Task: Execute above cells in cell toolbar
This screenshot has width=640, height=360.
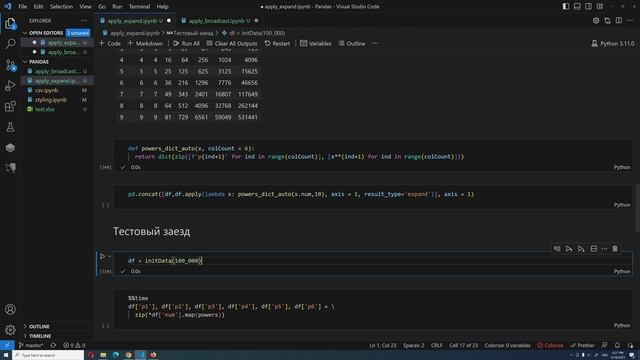Action: coord(569,249)
